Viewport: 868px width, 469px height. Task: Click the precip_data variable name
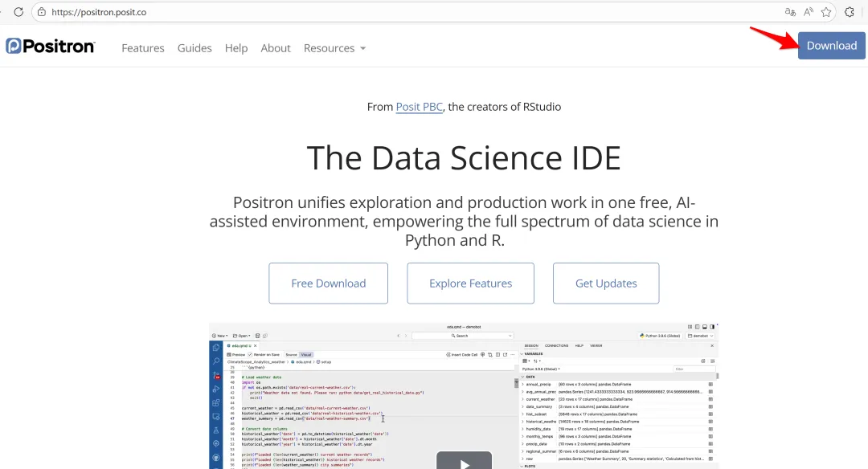point(536,443)
